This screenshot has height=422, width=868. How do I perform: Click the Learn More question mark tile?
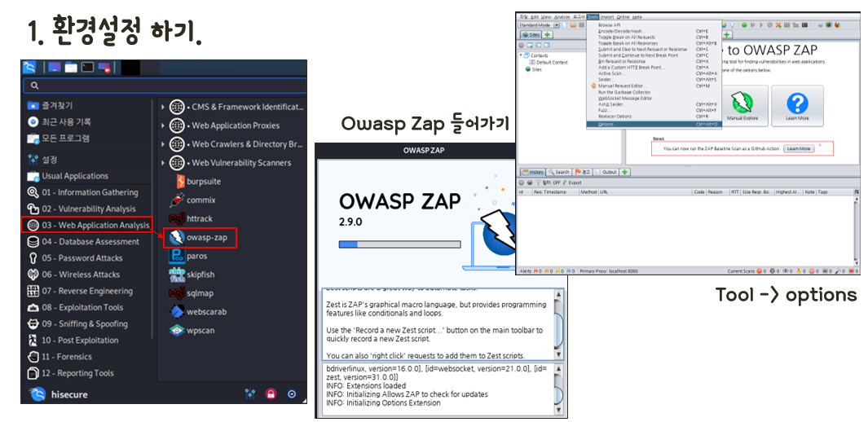797,106
